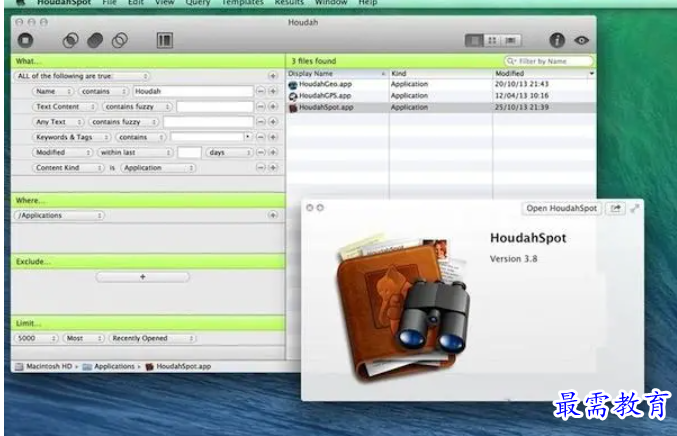Remove the Content Kind criterion row
Screen dimensions: 677x436
pyautogui.click(x=261, y=167)
